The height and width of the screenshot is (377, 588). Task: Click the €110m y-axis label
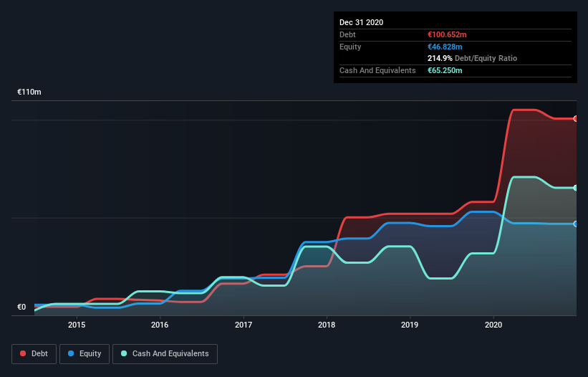tap(29, 92)
